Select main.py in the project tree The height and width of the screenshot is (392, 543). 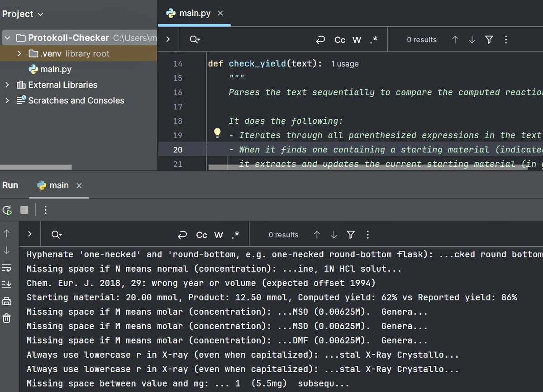tap(50, 69)
